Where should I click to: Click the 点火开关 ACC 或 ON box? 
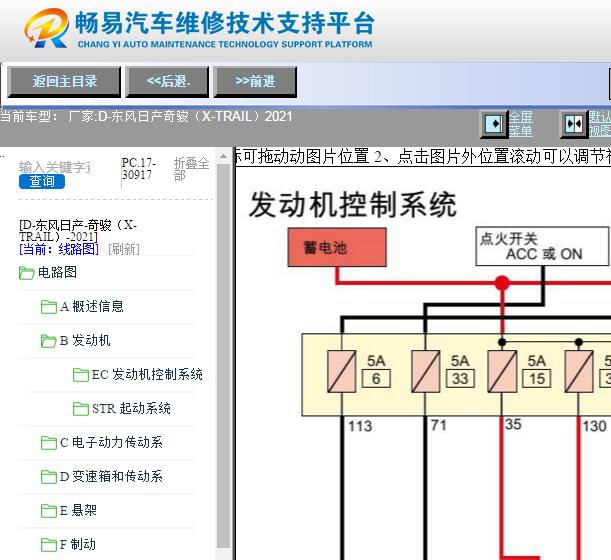(x=542, y=246)
